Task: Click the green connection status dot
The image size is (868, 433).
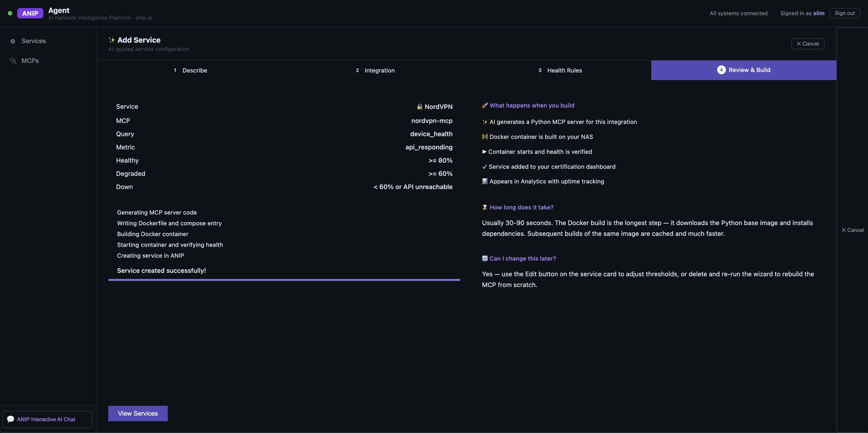Action: 10,13
